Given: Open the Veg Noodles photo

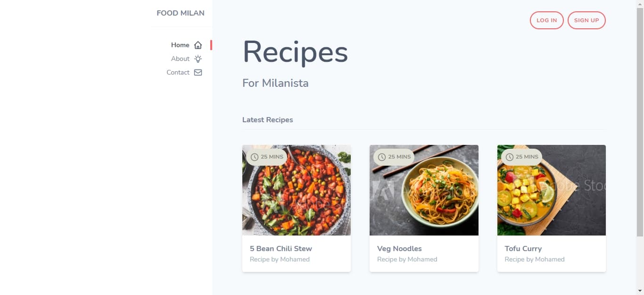Looking at the screenshot, I should click(424, 190).
